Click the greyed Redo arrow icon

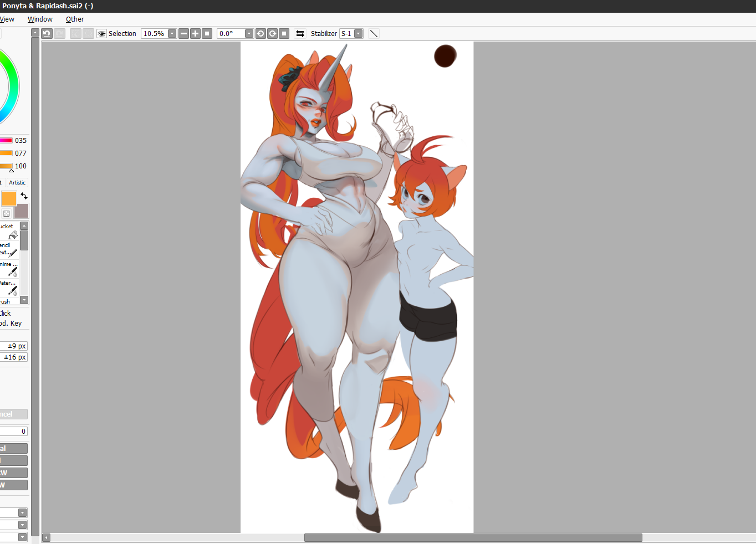(60, 33)
